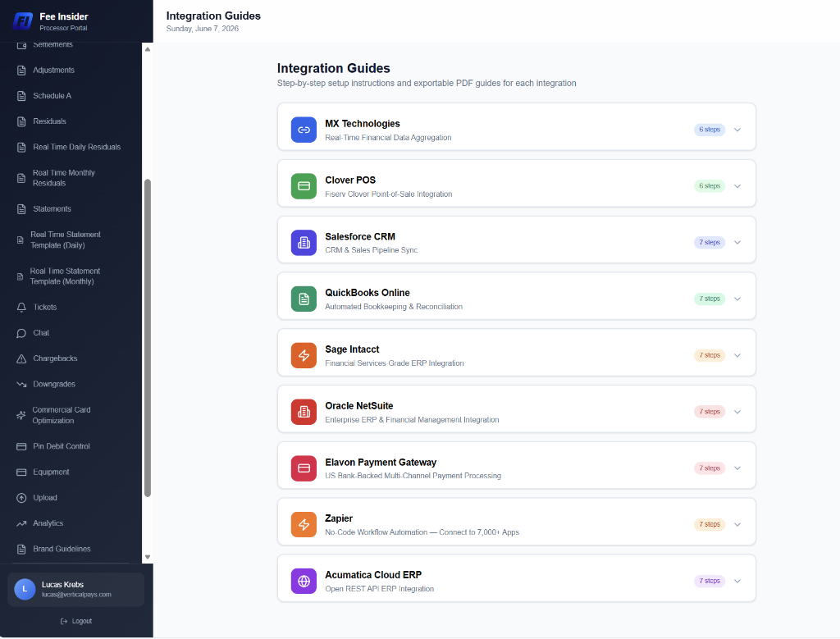Expand the MX Technologies guide chevron

737,130
